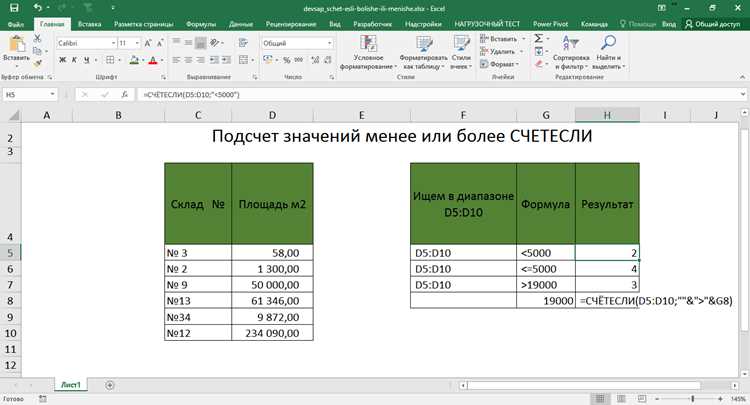Increase indent in alignment group
The height and width of the screenshot is (405, 750).
click(x=226, y=60)
